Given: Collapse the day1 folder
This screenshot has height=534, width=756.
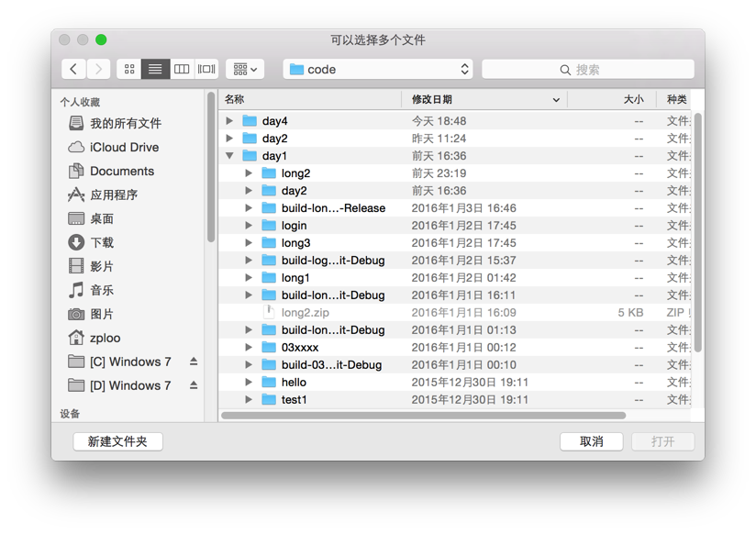Looking at the screenshot, I should [229, 155].
